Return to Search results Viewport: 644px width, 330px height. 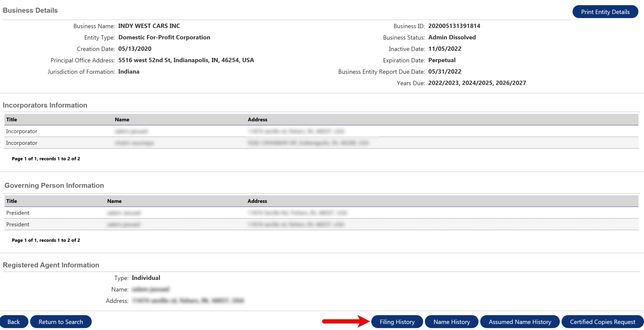tap(61, 322)
